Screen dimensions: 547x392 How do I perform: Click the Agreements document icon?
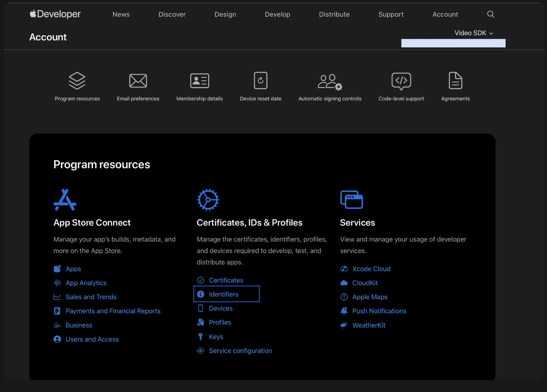455,81
